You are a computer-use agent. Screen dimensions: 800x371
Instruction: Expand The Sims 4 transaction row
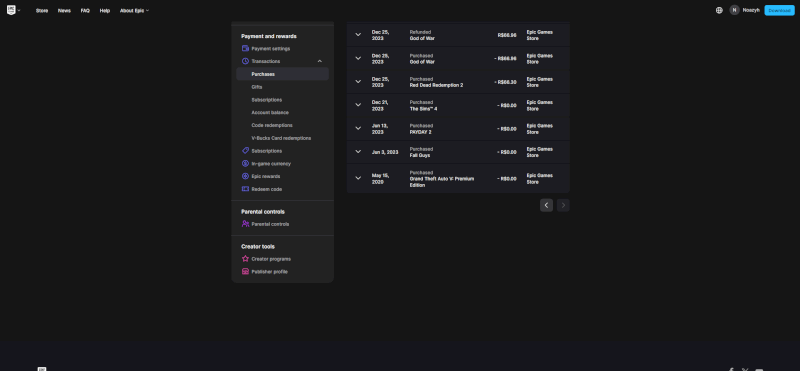(358, 105)
